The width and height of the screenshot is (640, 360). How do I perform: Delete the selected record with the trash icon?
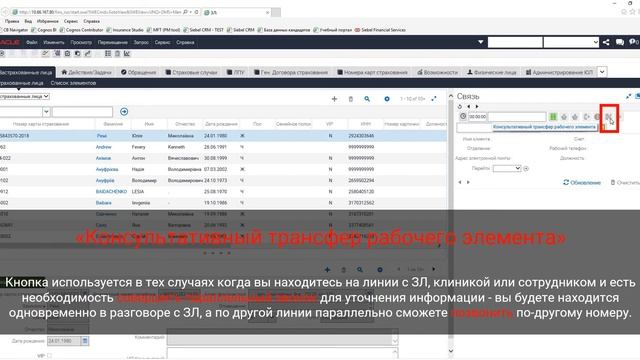351,99
